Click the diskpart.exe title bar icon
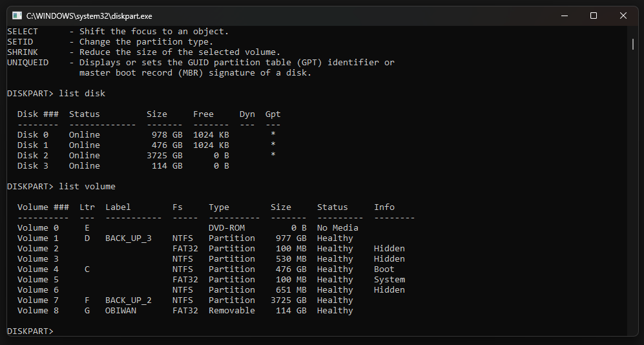The image size is (644, 345). (17, 16)
